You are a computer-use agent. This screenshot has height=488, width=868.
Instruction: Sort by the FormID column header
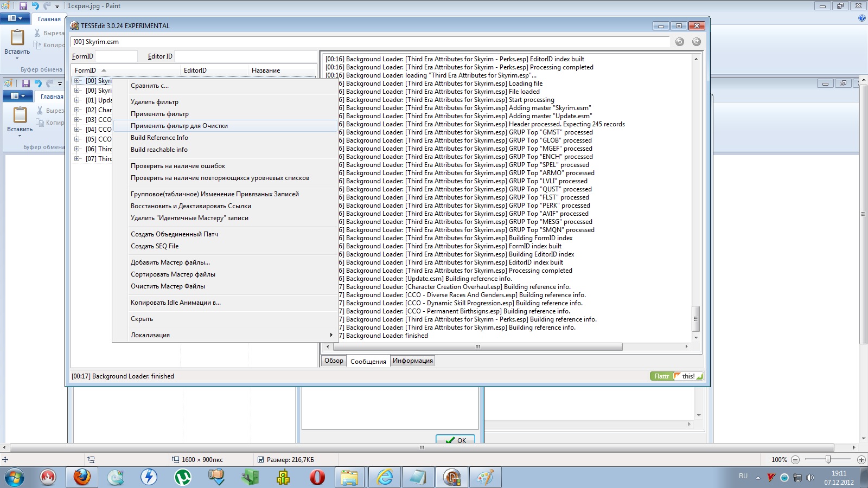[126, 70]
